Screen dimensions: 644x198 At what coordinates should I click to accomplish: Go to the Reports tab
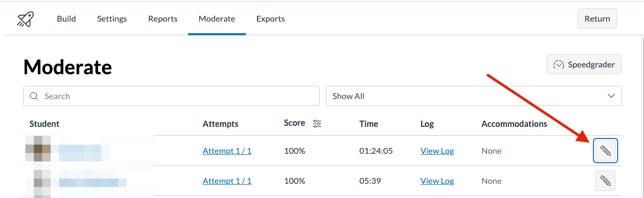[x=163, y=19]
